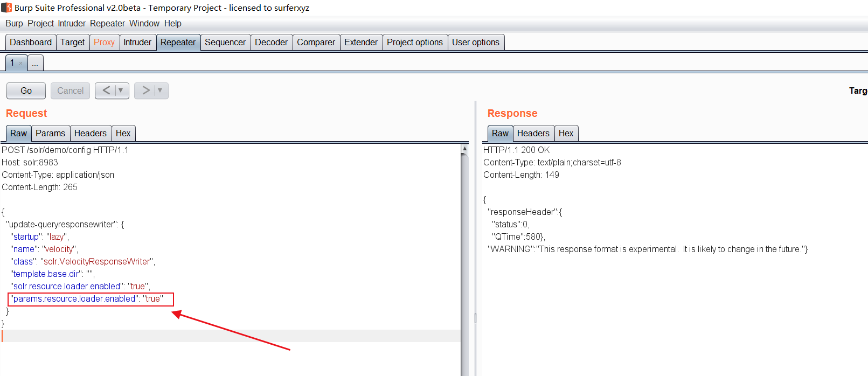Switch to the Decoder tab
The height and width of the screenshot is (376, 868).
(x=271, y=42)
